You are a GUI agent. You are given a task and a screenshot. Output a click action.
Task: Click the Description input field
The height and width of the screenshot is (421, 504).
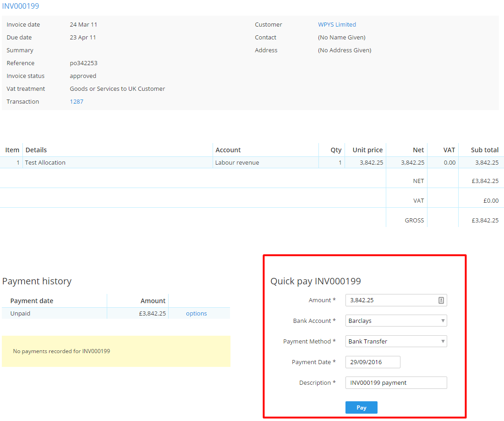point(396,383)
